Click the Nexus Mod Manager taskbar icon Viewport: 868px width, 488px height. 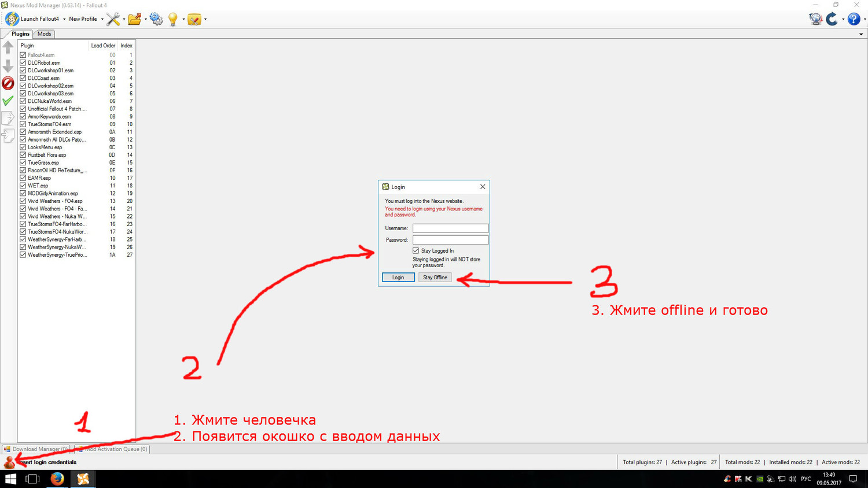[83, 479]
